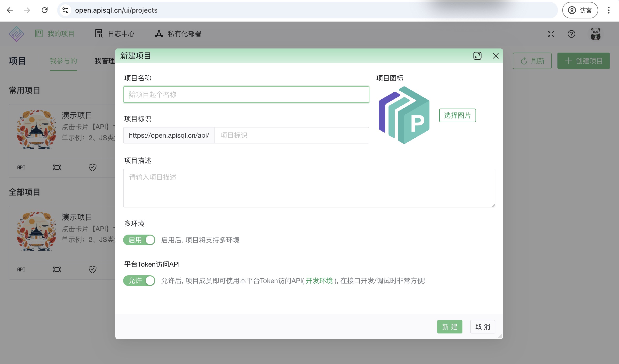
Task: Open the 日志中心 menu item
Action: 115,34
